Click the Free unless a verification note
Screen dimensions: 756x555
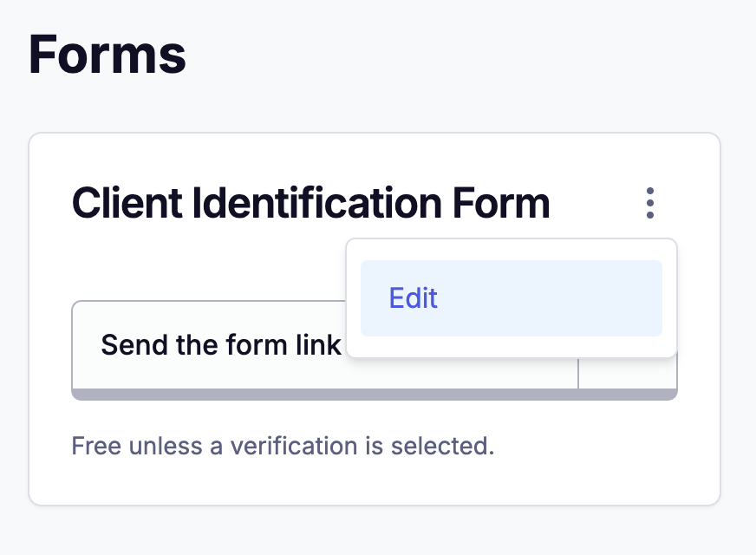pos(283,447)
